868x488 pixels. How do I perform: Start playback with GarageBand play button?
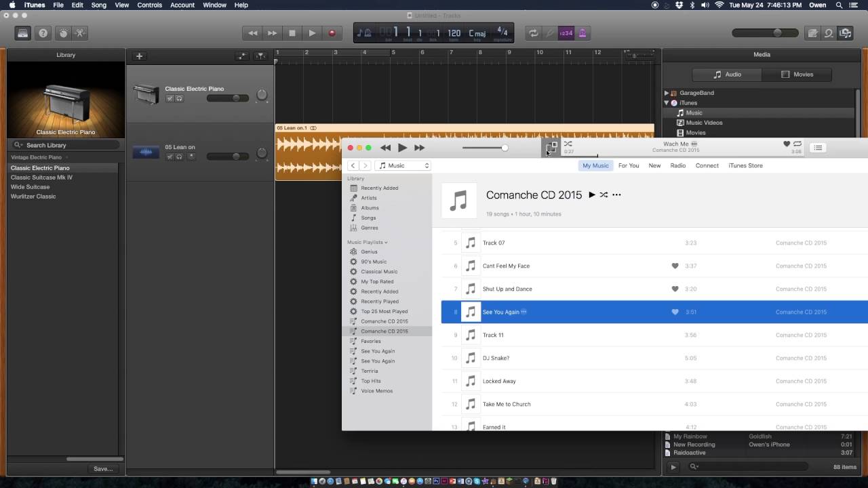[312, 33]
